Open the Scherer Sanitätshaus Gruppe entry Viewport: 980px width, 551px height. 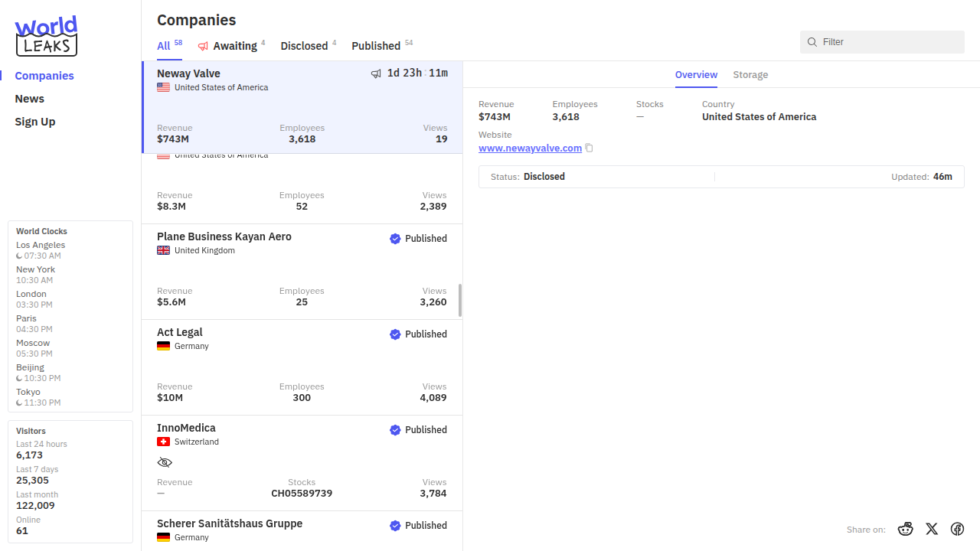click(x=302, y=531)
